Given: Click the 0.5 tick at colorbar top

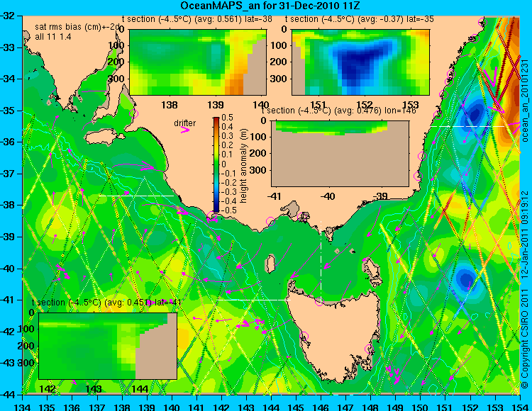Looking at the screenshot, I should pos(227,118).
